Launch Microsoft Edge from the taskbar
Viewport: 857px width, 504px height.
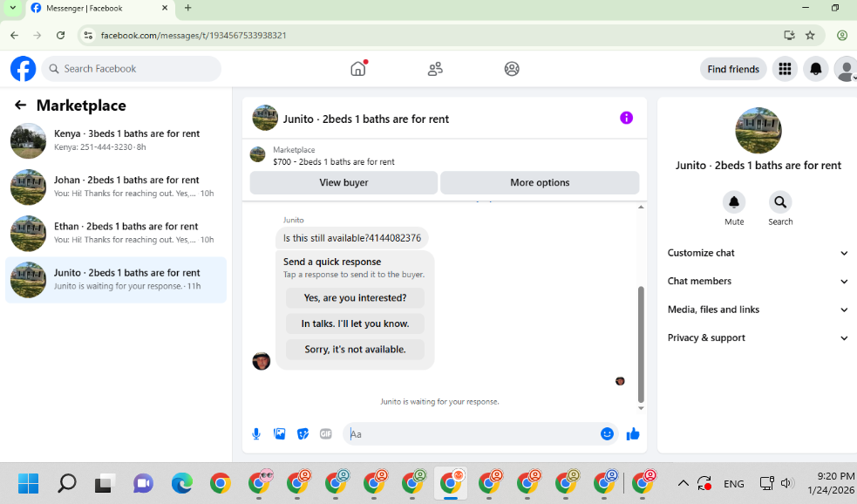tap(181, 483)
